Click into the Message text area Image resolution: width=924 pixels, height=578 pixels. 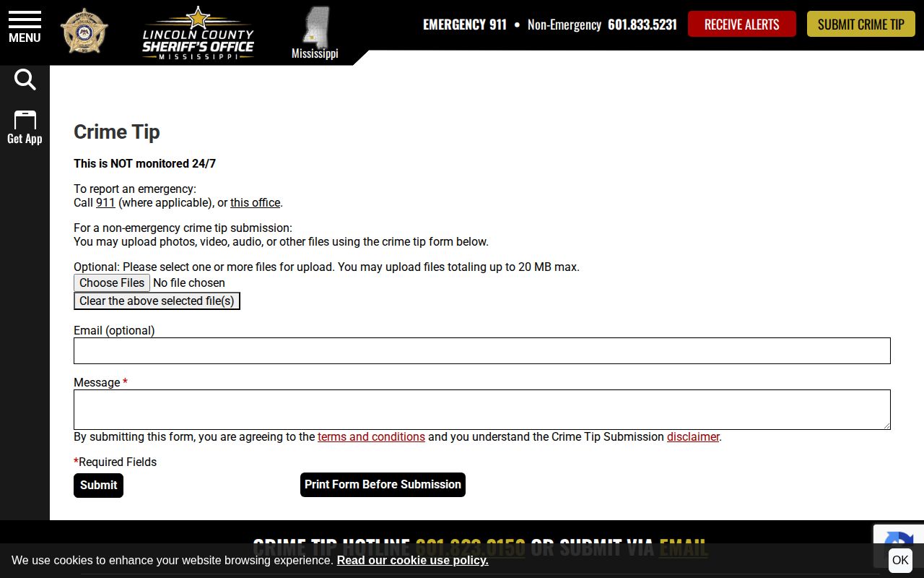482,410
